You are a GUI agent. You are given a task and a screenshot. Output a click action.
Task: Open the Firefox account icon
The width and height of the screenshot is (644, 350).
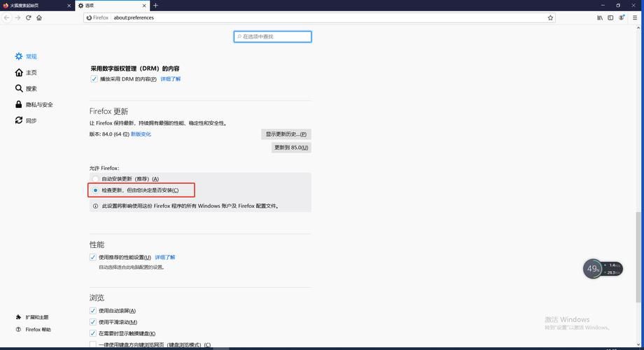[x=622, y=17]
